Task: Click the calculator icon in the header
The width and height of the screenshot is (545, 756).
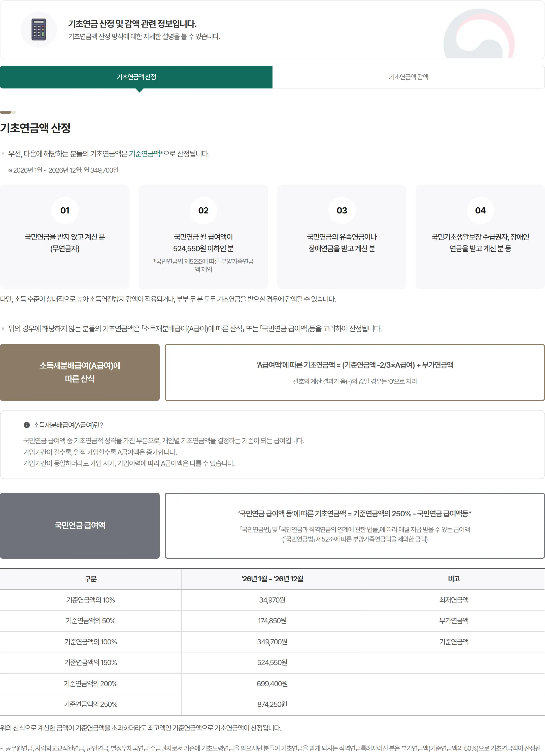Action: (x=39, y=30)
